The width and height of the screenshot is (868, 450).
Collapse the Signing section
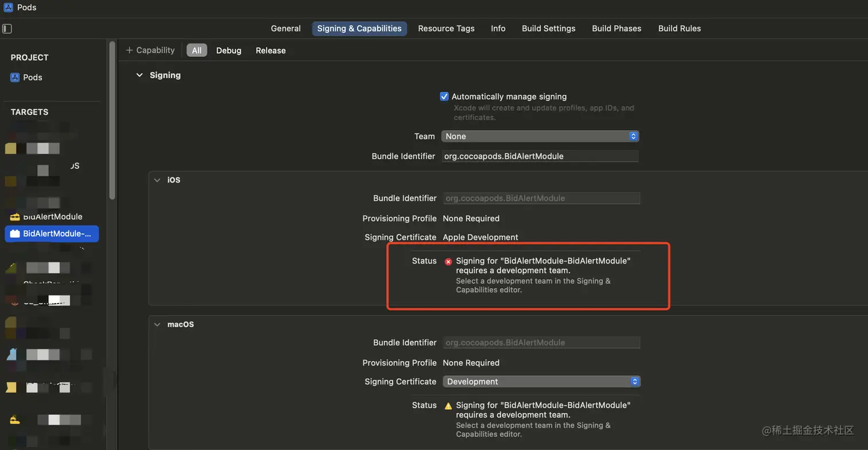[139, 75]
